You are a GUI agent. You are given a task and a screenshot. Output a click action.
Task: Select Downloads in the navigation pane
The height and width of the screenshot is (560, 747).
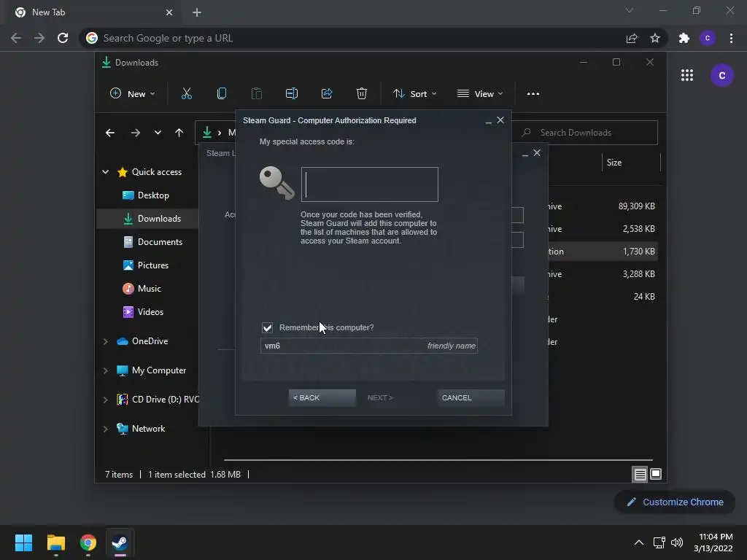point(147,219)
